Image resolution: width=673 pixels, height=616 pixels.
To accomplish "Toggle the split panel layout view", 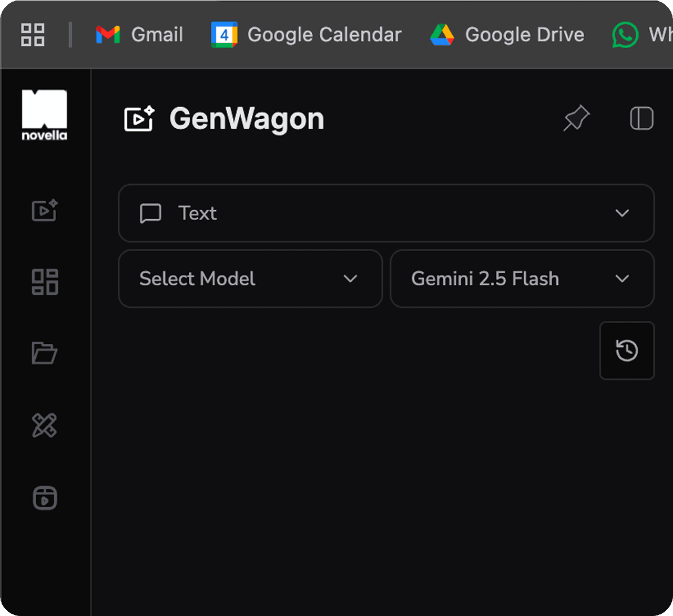I will [x=641, y=118].
